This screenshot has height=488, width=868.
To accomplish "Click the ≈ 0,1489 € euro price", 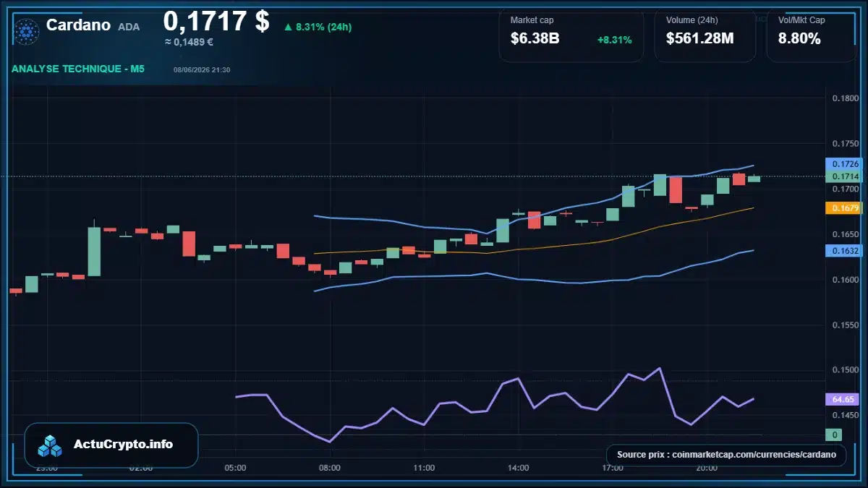I will point(189,42).
